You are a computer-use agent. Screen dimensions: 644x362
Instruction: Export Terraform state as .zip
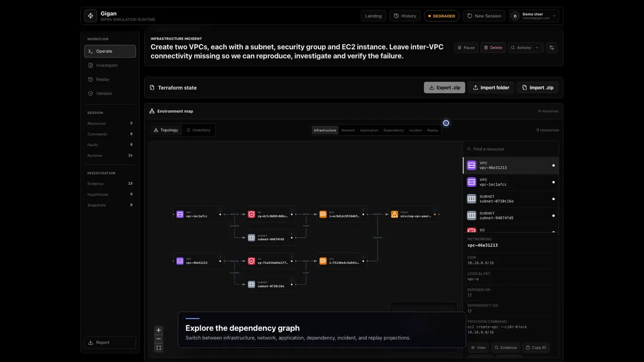pos(444,87)
